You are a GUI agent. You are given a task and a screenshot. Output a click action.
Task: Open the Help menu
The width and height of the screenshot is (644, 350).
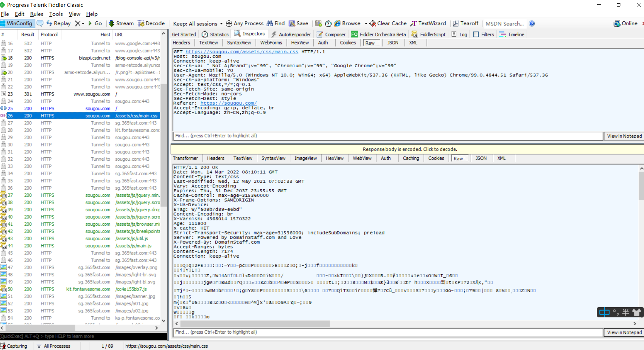[92, 14]
